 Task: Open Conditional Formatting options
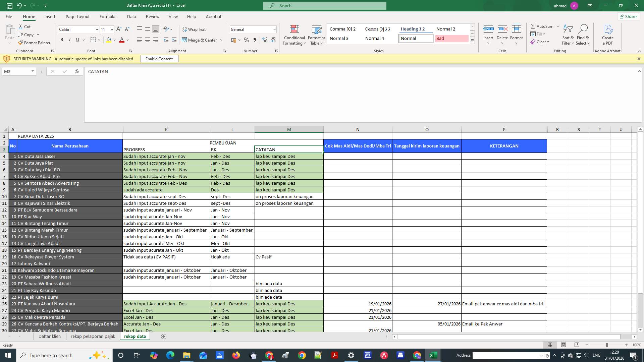[x=294, y=35]
